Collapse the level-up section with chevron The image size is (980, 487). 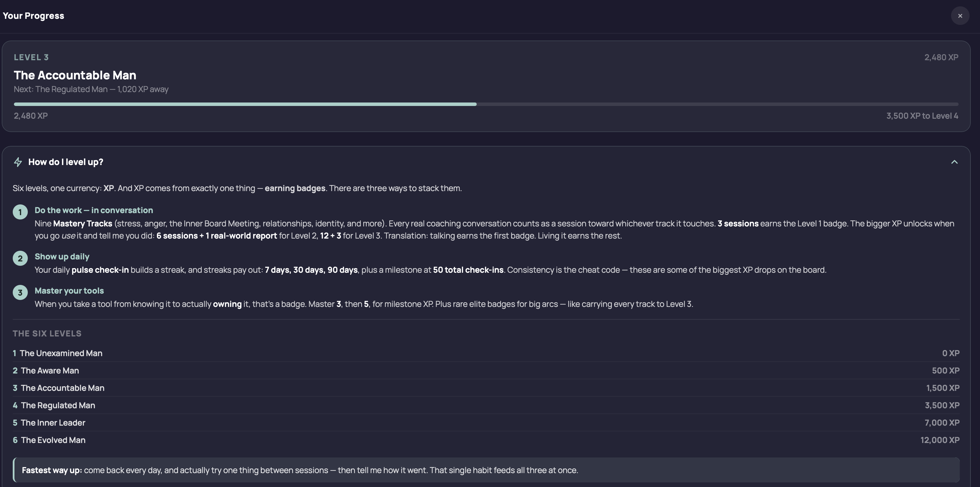(x=954, y=162)
